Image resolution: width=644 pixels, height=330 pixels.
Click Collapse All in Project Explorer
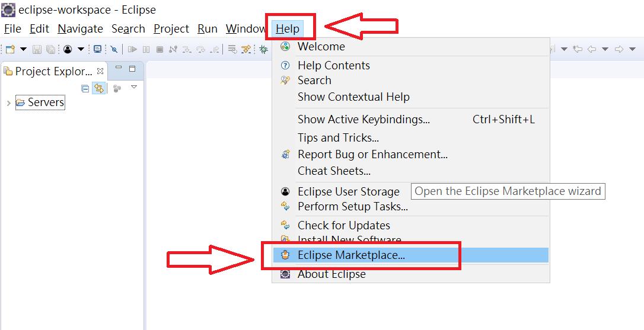(x=85, y=88)
